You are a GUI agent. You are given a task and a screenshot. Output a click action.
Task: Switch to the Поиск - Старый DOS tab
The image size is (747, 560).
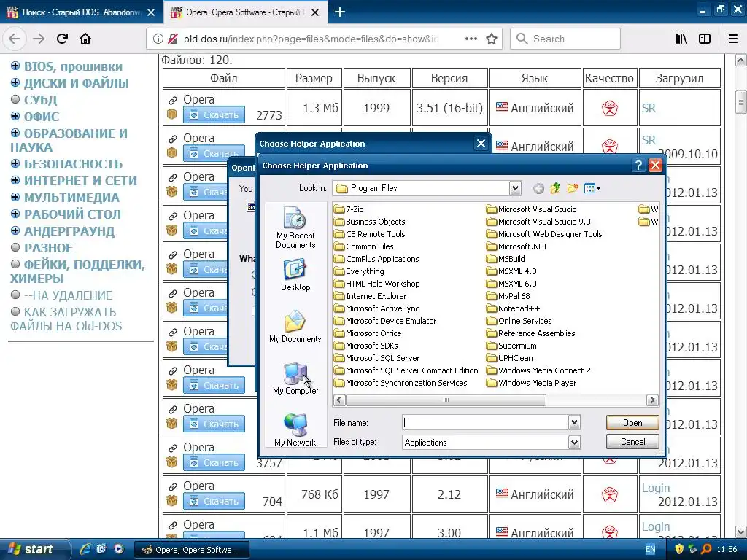(81, 12)
